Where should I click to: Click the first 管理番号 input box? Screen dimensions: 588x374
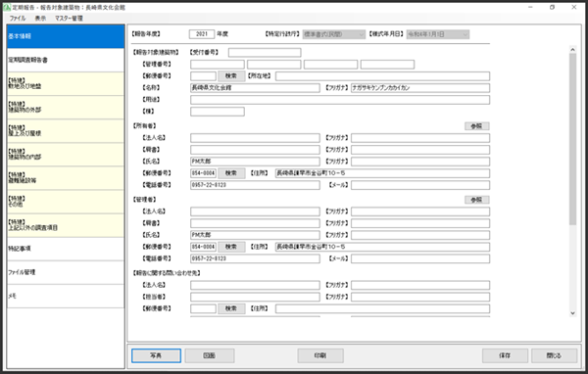point(218,65)
